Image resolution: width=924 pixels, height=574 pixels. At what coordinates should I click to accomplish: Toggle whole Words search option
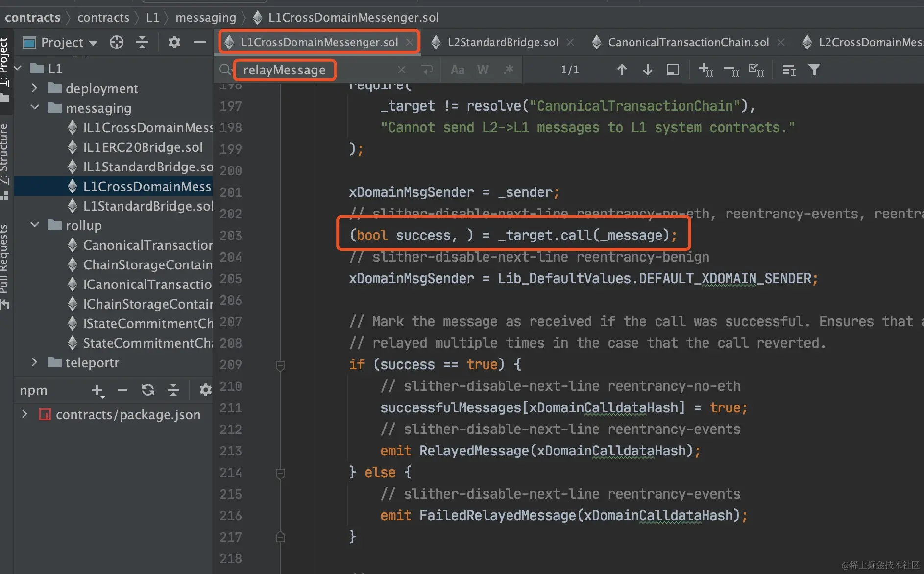[483, 70]
